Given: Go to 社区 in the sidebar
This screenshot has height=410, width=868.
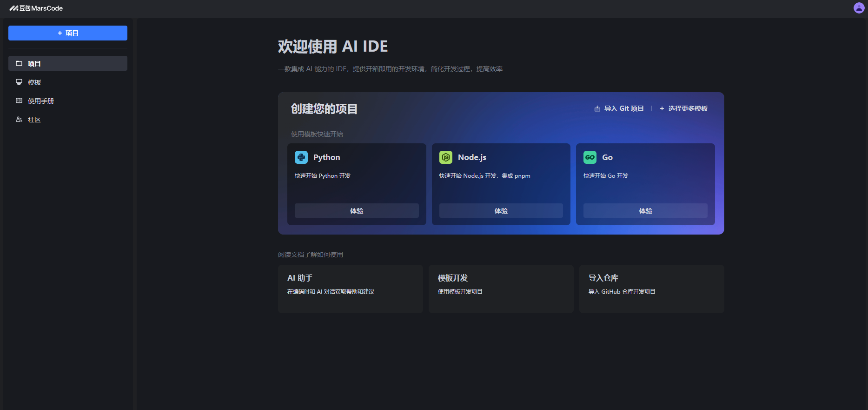Looking at the screenshot, I should [x=68, y=119].
